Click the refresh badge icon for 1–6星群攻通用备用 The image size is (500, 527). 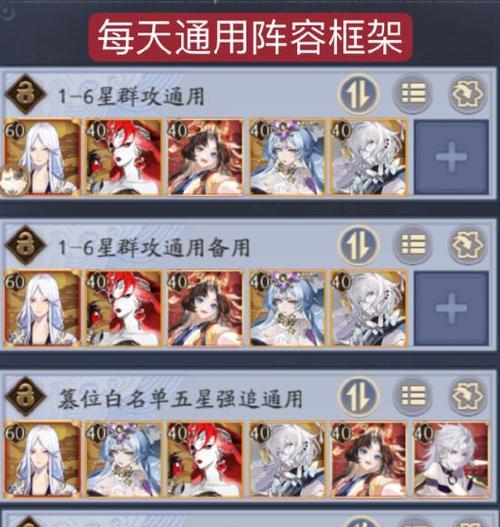pos(468,245)
